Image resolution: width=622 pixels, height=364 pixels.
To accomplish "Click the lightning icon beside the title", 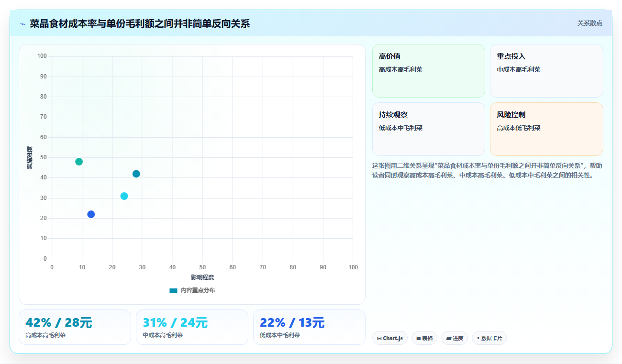I will 22,24.
